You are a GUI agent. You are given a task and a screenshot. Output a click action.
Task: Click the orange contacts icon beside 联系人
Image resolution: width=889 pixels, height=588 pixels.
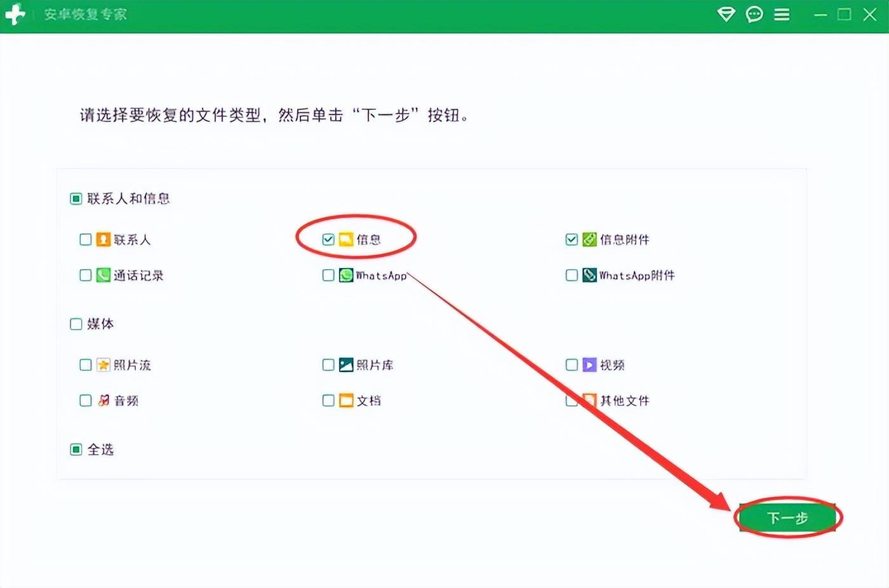[x=104, y=239]
